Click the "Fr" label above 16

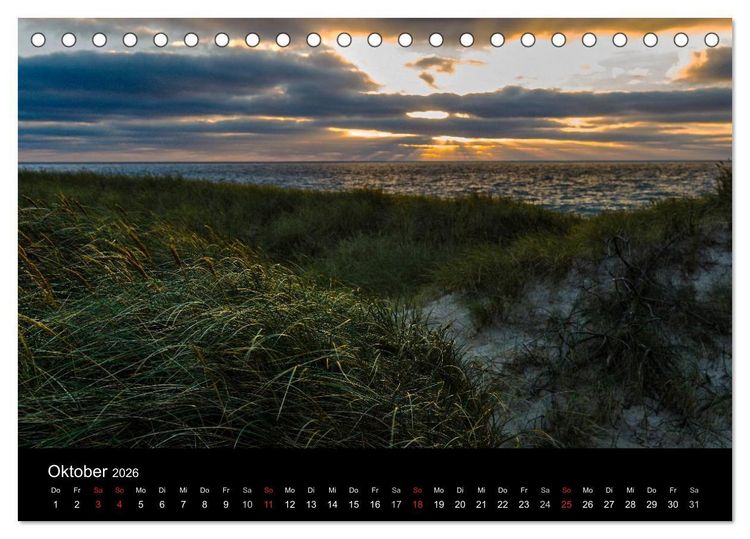(375, 490)
